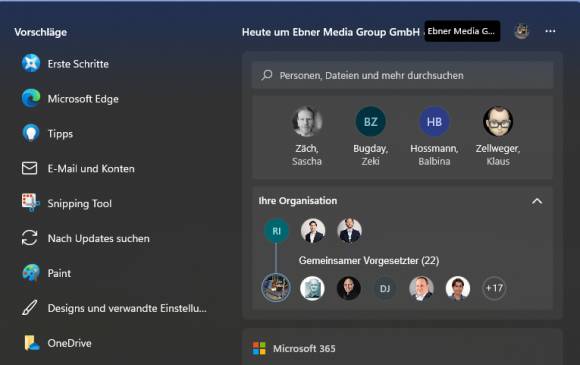Click the RI initials avatar in organisation
This screenshot has height=365, width=580.
pos(276,231)
